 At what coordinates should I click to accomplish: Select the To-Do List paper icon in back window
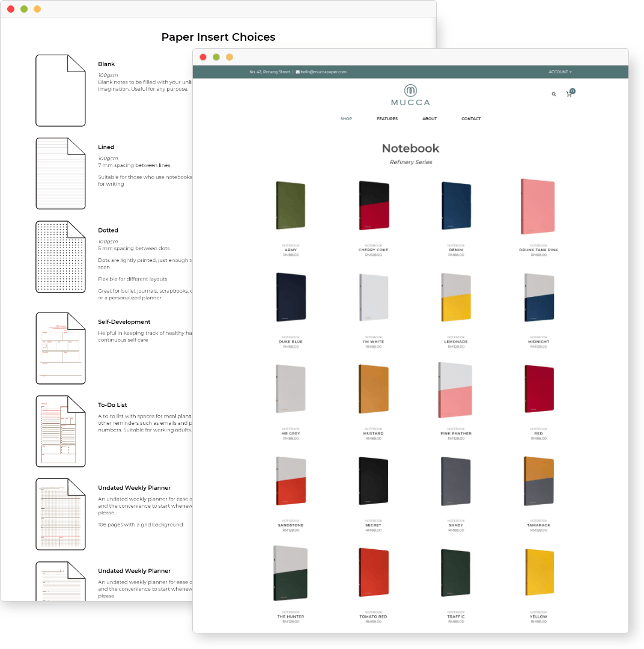pyautogui.click(x=61, y=431)
